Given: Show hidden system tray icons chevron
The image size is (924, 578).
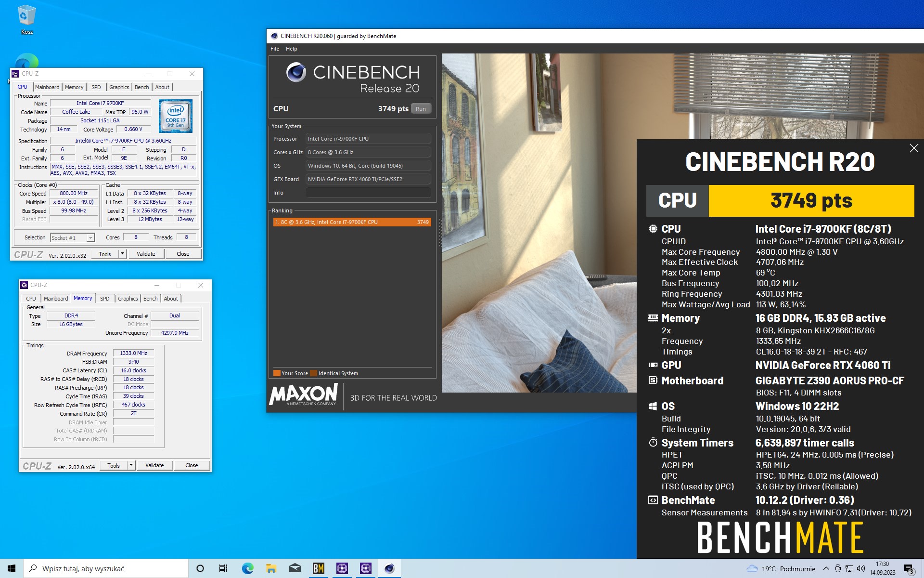Looking at the screenshot, I should coord(826,568).
